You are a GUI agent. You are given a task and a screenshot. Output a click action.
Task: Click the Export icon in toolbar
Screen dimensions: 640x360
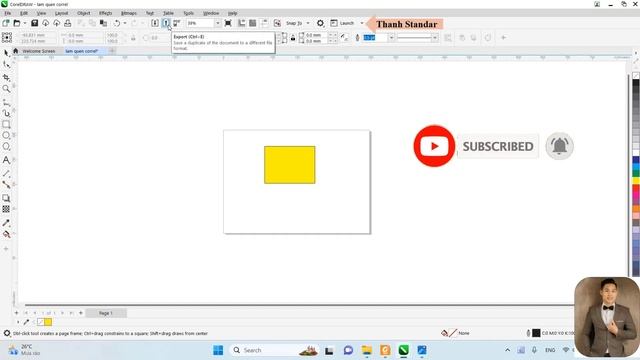pos(166,23)
